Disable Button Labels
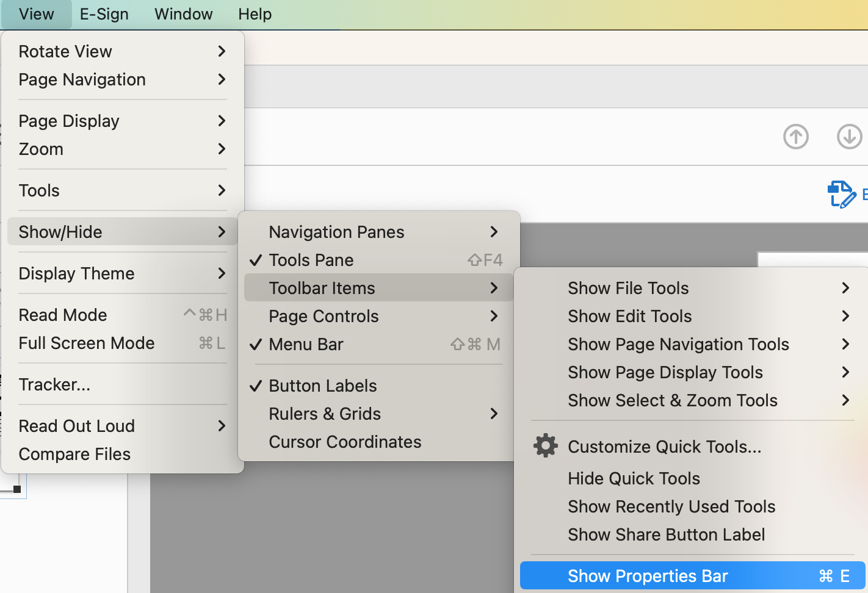The width and height of the screenshot is (868, 593). click(x=322, y=386)
